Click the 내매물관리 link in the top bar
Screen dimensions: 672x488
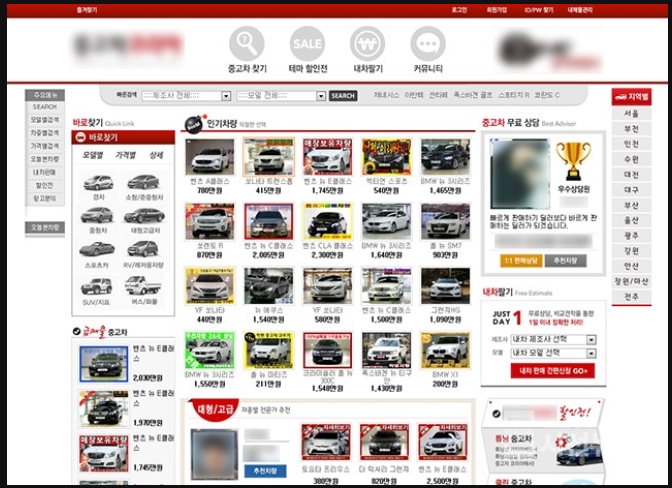[x=580, y=10]
